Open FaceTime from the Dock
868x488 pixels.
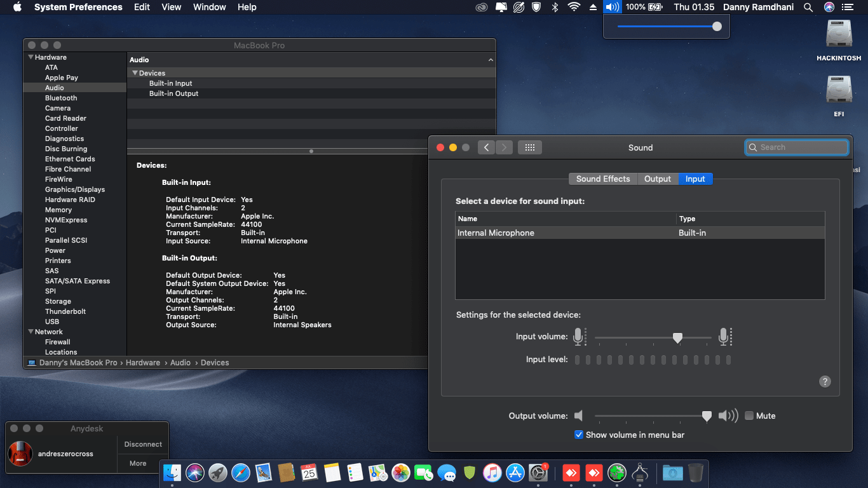(423, 473)
